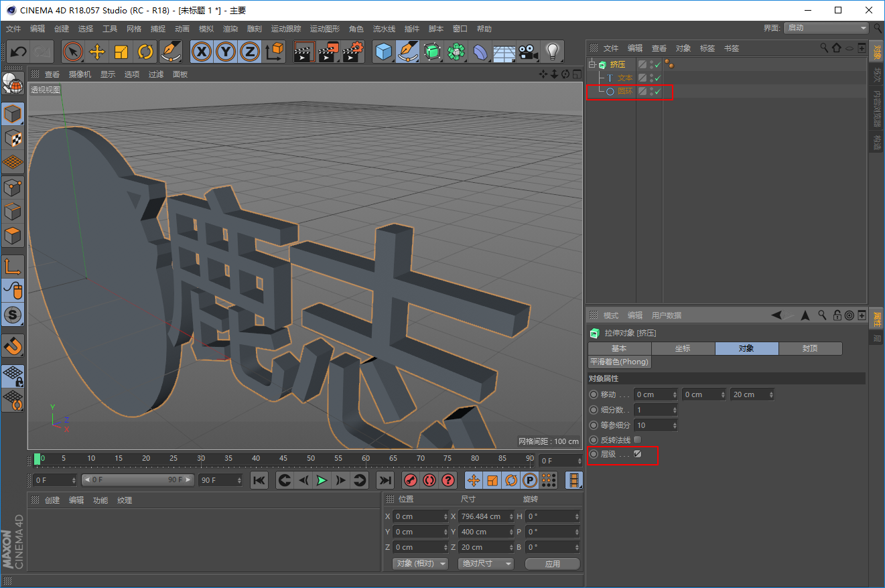Switch to Texture mode icon
The height and width of the screenshot is (588, 885).
(13, 138)
